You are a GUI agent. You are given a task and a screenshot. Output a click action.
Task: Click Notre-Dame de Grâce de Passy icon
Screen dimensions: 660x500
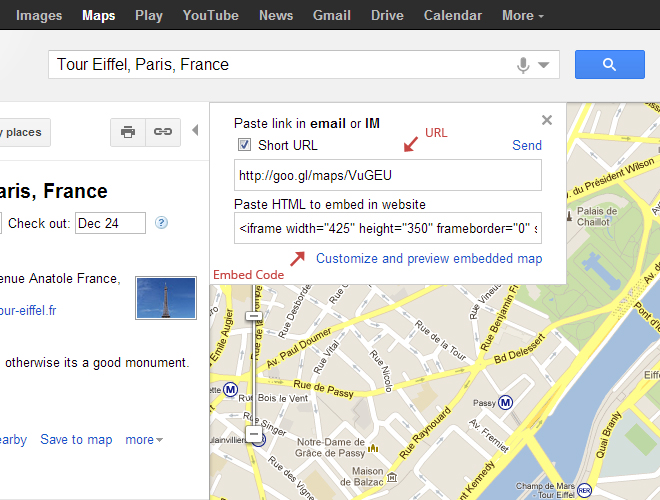(373, 448)
